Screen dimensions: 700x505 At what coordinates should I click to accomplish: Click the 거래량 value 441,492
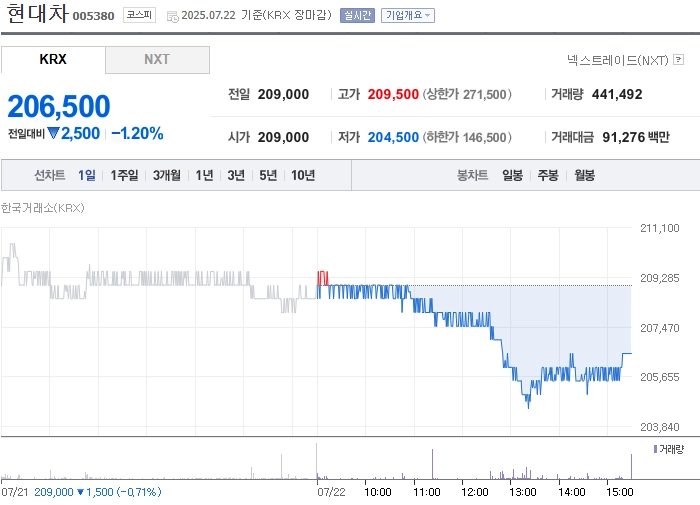(x=617, y=94)
